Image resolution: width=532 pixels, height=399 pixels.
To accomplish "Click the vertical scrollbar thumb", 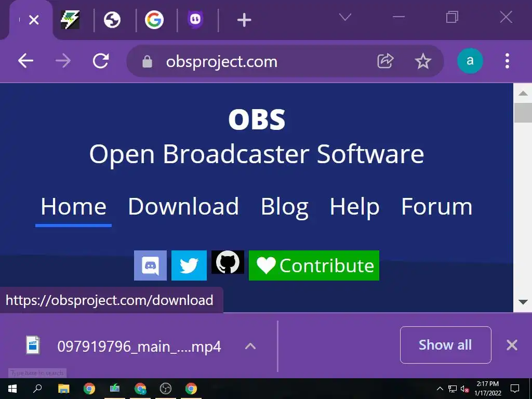I will (x=523, y=113).
